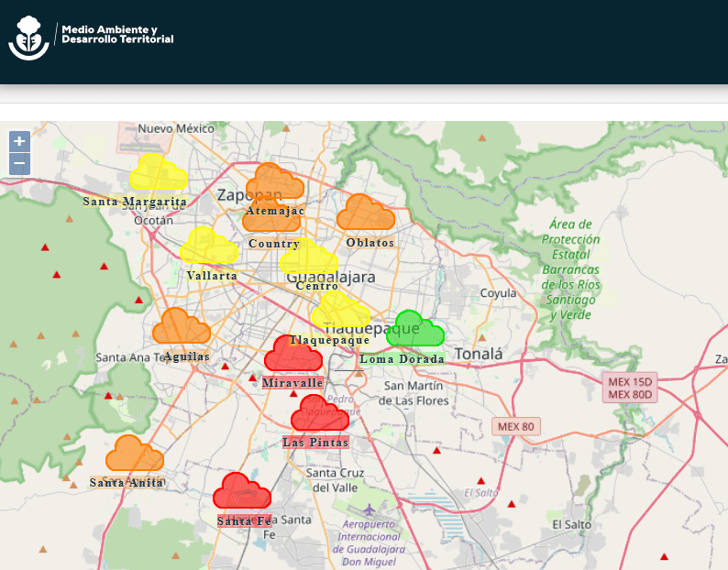Click the Medio Ambiente y Desarrollo Territorial title

pyautogui.click(x=116, y=35)
